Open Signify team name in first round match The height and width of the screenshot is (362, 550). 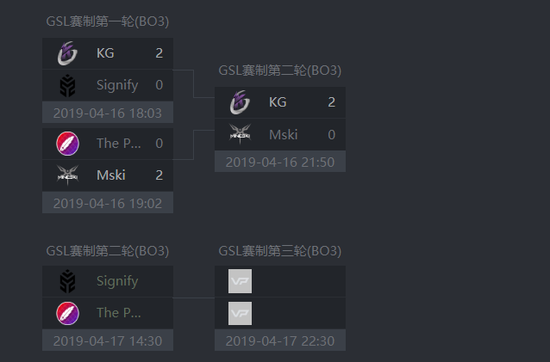117,85
